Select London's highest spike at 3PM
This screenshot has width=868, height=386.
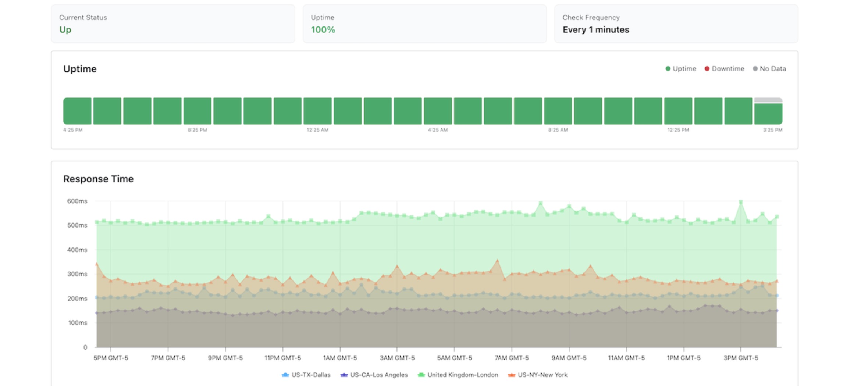pyautogui.click(x=741, y=202)
